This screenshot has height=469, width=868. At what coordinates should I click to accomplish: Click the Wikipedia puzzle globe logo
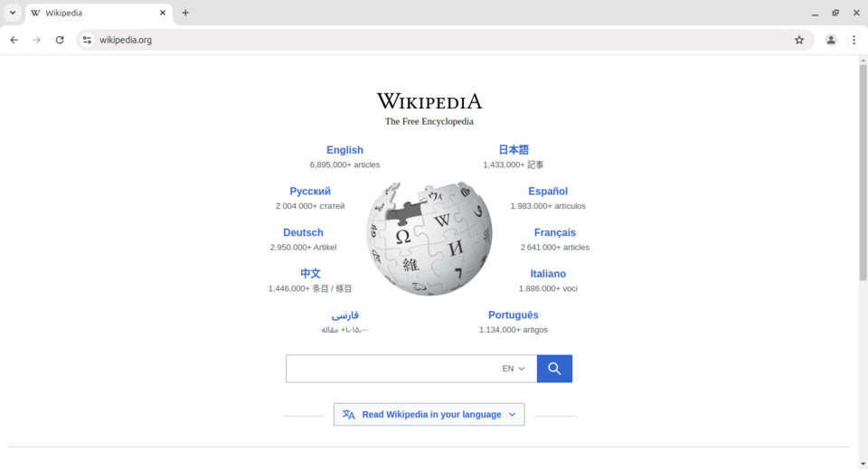[429, 239]
